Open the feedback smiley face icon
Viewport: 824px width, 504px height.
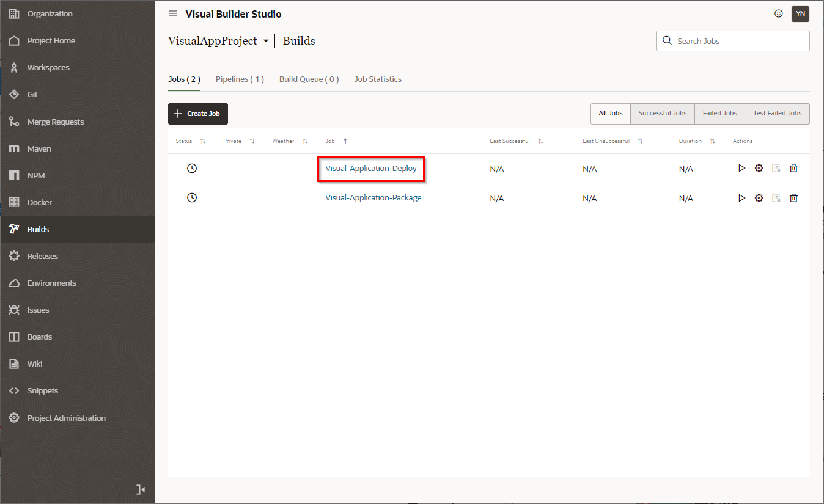tap(778, 13)
